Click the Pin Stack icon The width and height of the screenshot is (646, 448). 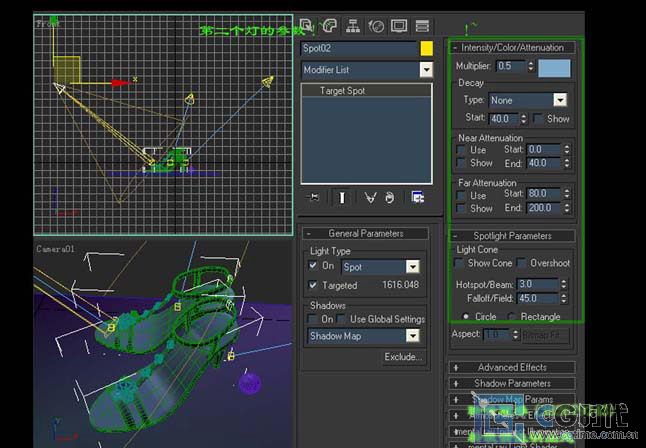point(314,198)
